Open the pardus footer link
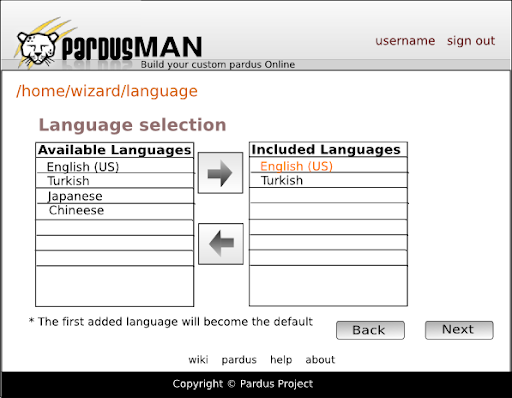The height and width of the screenshot is (398, 512). [x=239, y=360]
